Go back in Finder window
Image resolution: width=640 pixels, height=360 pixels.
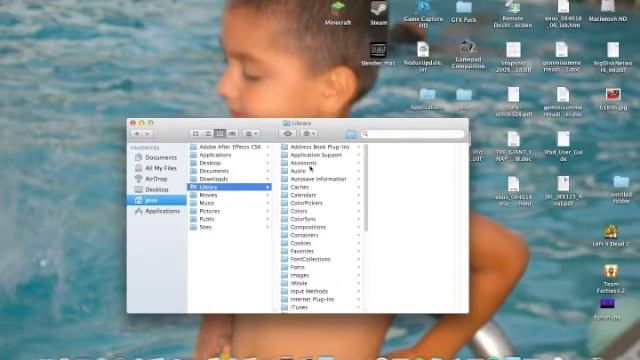(136, 134)
